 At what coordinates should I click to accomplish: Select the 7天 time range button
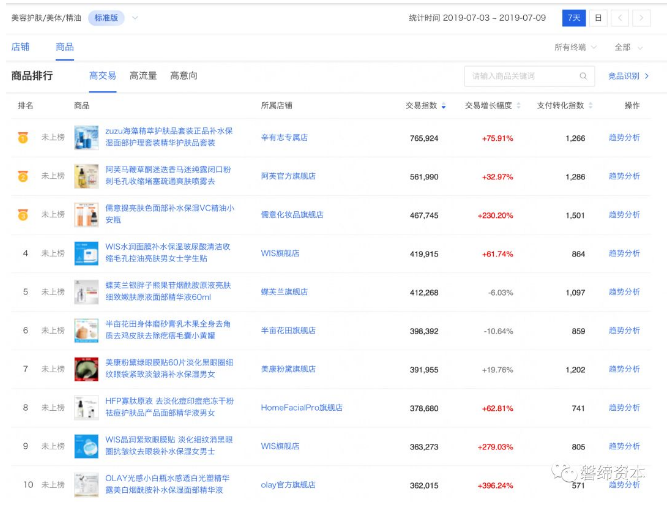(x=574, y=18)
